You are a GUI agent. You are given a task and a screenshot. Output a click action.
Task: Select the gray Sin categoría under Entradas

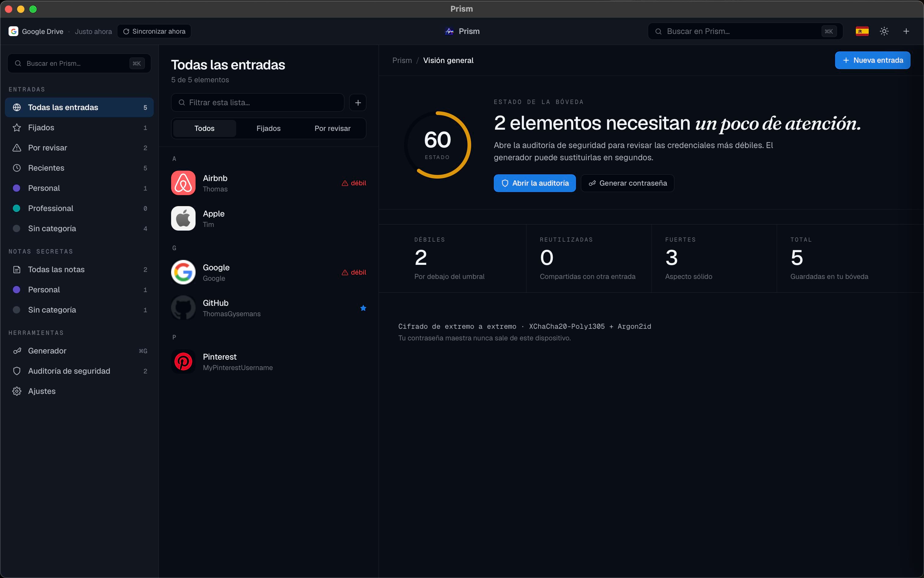point(79,229)
